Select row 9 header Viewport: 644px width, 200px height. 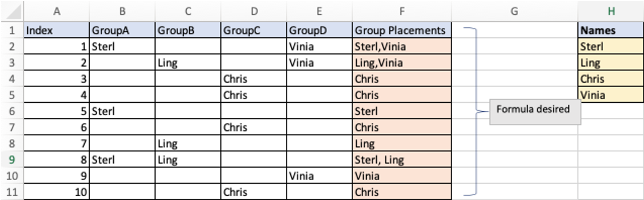click(12, 160)
